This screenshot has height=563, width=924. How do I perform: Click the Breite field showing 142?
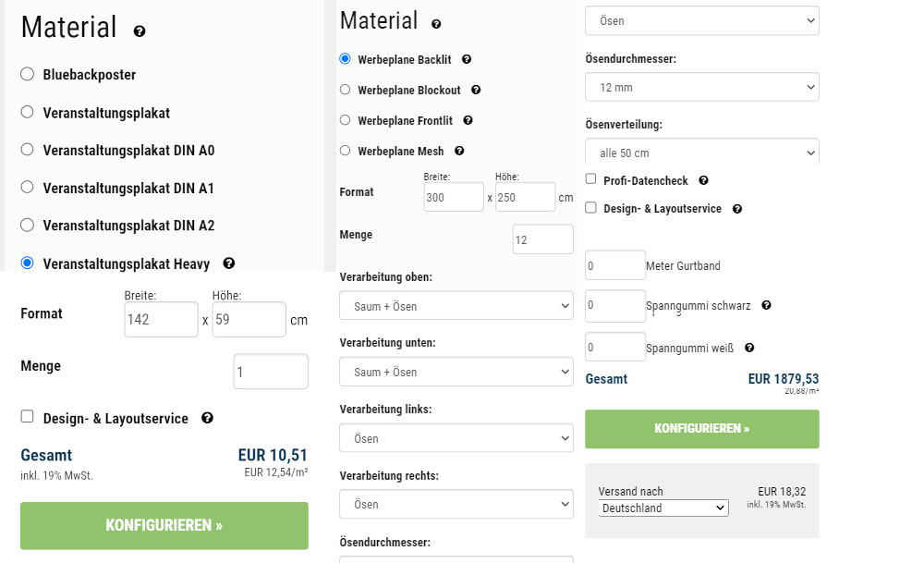[x=161, y=319]
